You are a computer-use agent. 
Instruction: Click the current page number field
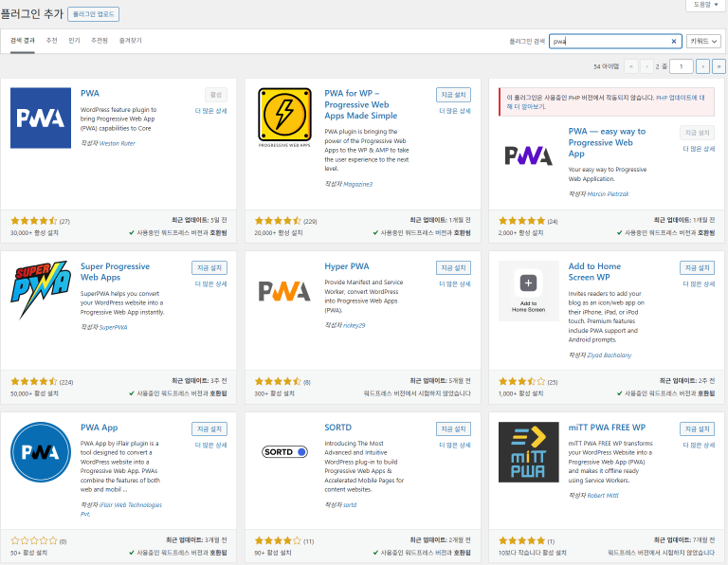(682, 66)
